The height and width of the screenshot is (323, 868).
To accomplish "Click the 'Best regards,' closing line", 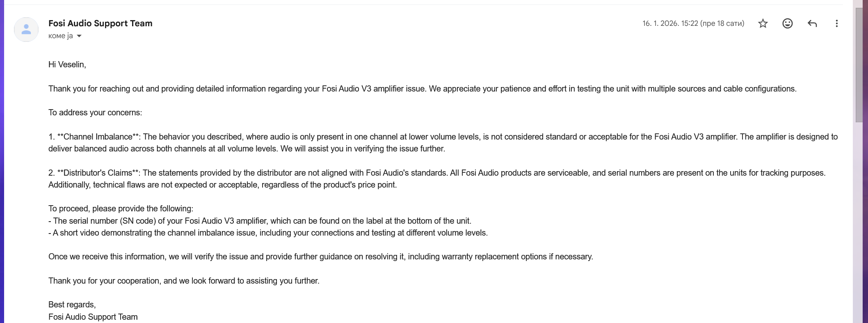I will tap(72, 305).
